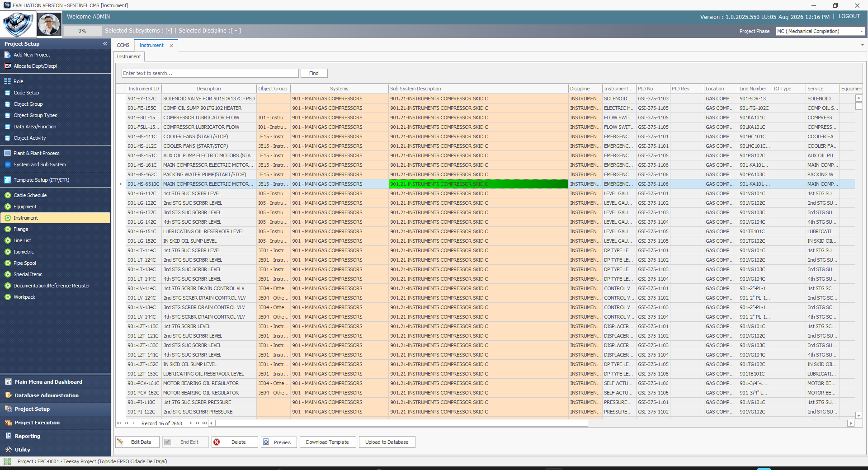Select the Flange icon
Screen dimensions: 868x470
pos(8,229)
